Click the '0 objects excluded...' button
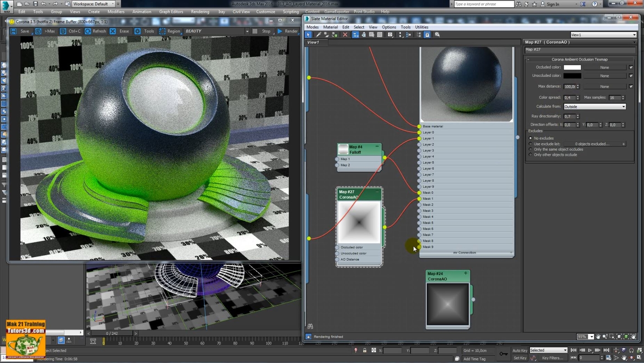Image resolution: width=644 pixels, height=363 pixels. [x=592, y=144]
